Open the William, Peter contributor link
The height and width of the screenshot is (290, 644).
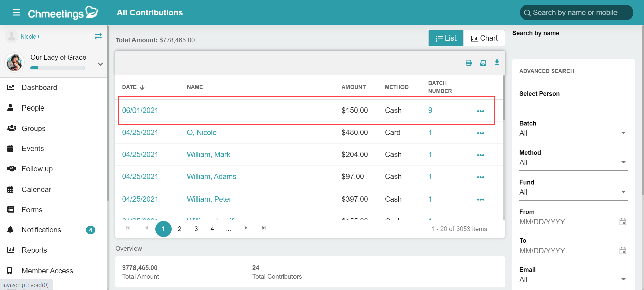click(x=209, y=199)
